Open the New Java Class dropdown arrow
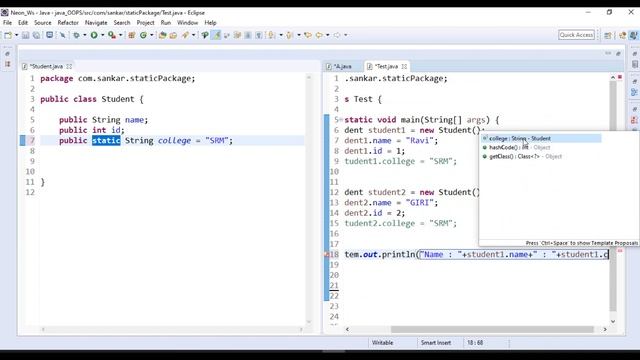This screenshot has height=360, width=640. tap(151, 35)
